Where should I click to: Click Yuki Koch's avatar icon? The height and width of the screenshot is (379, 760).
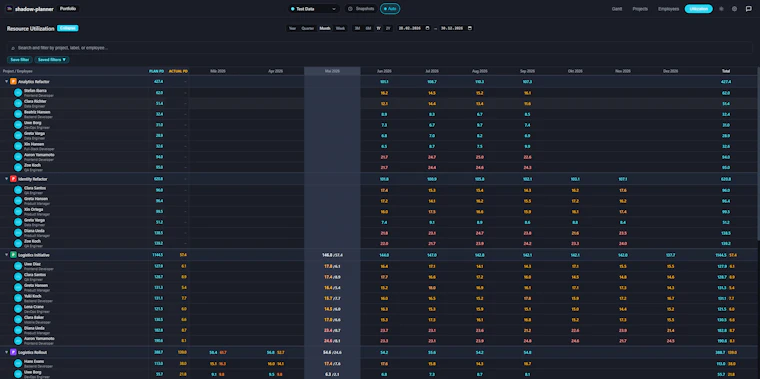[18, 299]
